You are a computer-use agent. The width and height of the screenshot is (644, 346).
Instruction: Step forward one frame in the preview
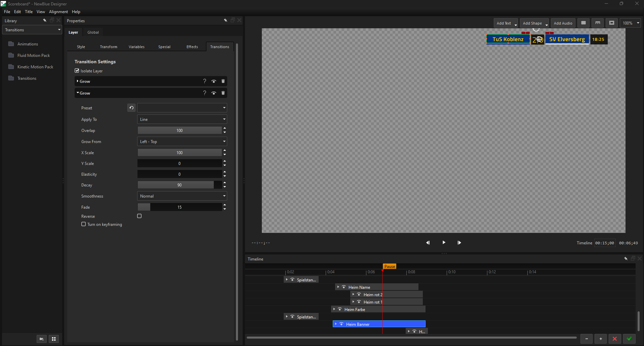click(x=459, y=243)
